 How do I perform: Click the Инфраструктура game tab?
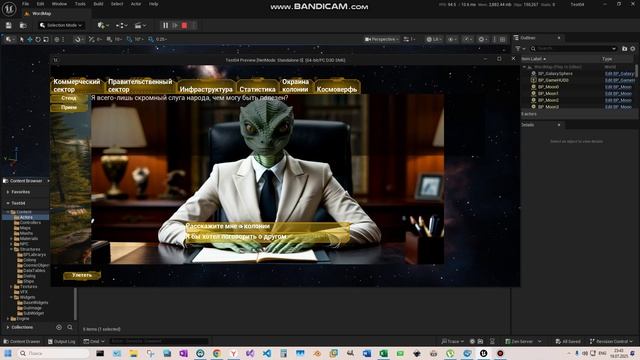(206, 88)
